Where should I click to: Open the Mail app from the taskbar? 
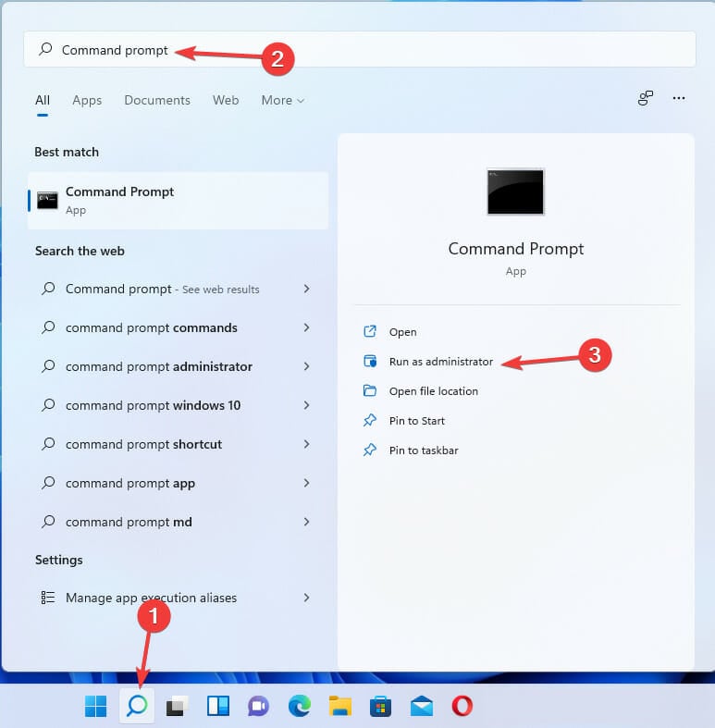pyautogui.click(x=422, y=706)
